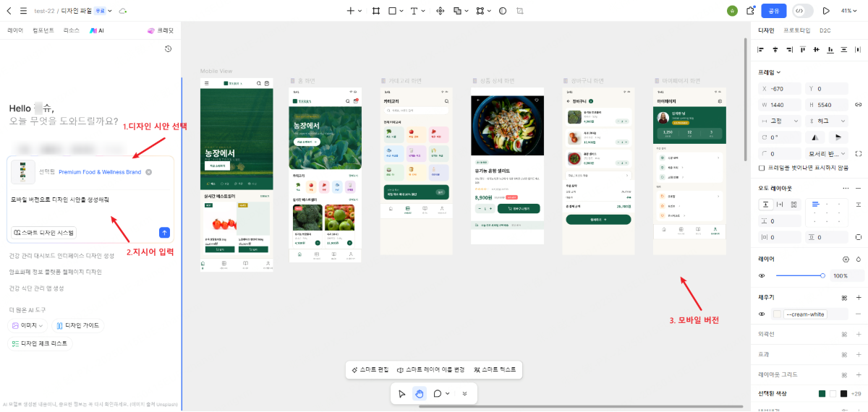
Task: Click the 크레딧 credits link
Action: pos(161,30)
